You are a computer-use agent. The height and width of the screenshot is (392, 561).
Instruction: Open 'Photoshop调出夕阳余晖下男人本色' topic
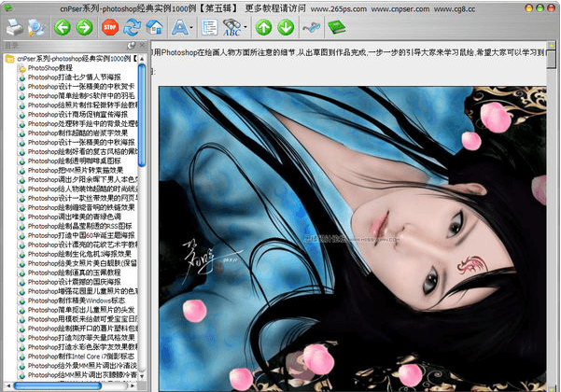(x=83, y=179)
